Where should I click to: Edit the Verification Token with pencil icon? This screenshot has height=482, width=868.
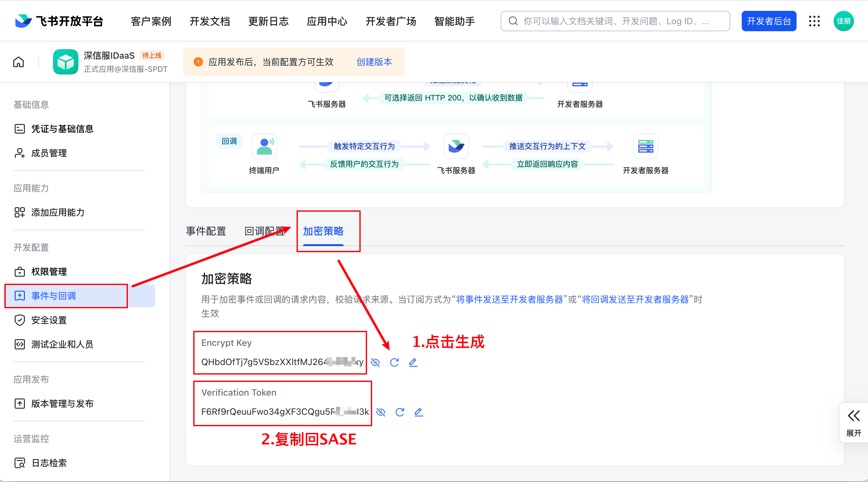coord(418,412)
